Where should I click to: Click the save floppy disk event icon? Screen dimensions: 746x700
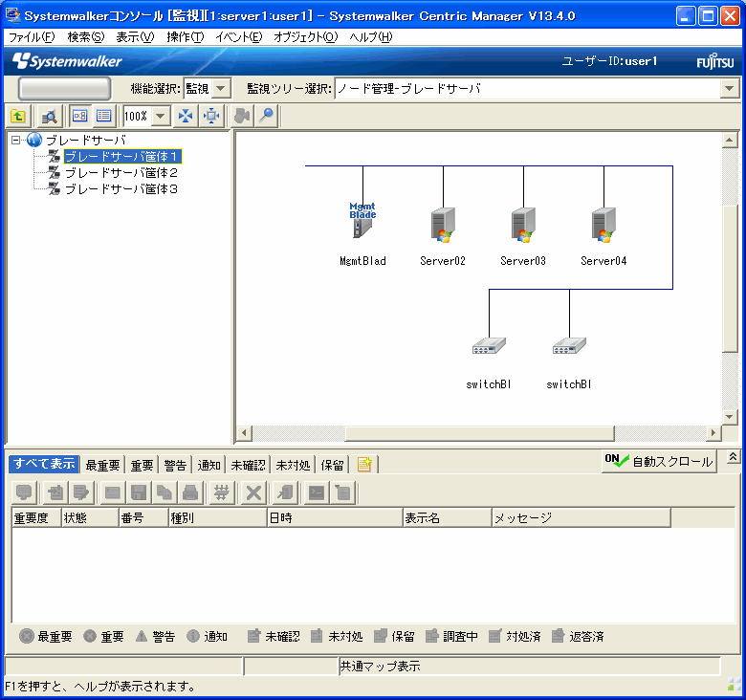tap(139, 492)
